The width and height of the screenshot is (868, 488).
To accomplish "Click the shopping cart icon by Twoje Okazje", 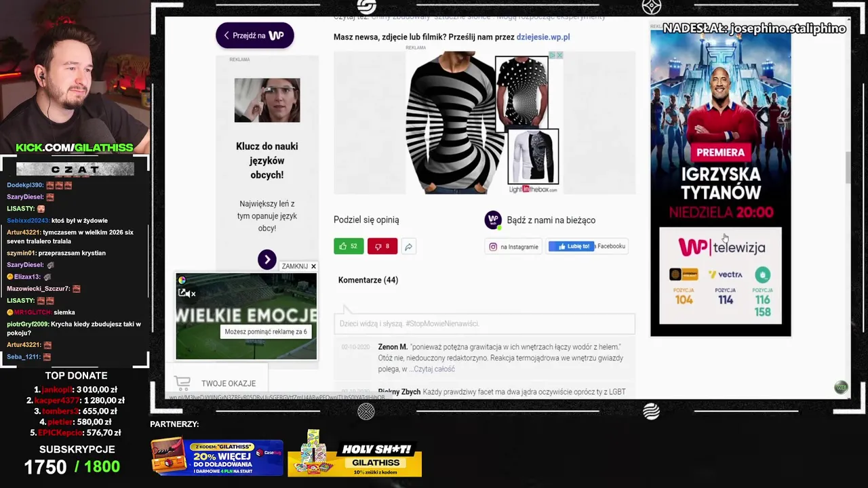I will (182, 384).
